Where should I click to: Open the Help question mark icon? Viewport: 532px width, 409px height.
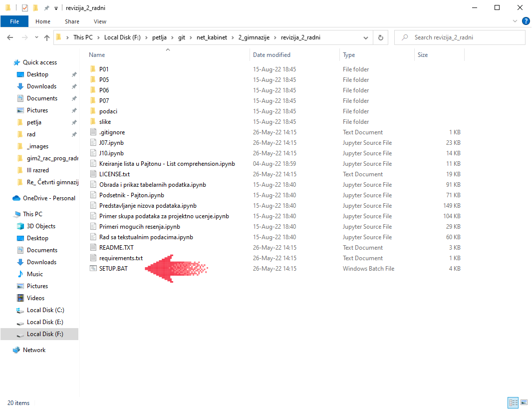pyautogui.click(x=526, y=21)
